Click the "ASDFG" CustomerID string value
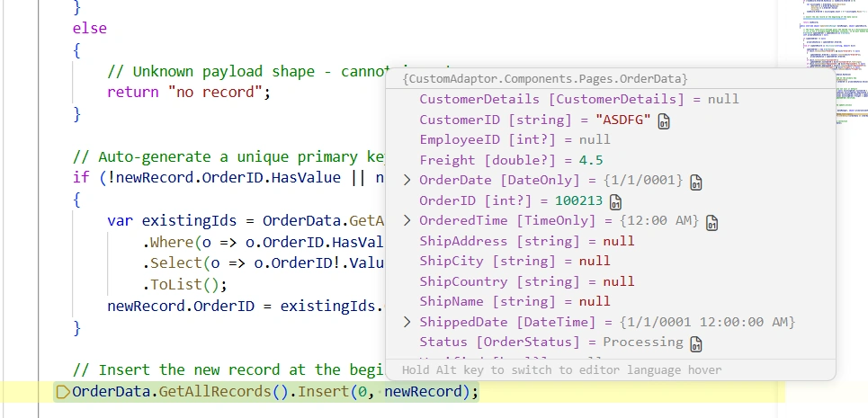 (622, 120)
